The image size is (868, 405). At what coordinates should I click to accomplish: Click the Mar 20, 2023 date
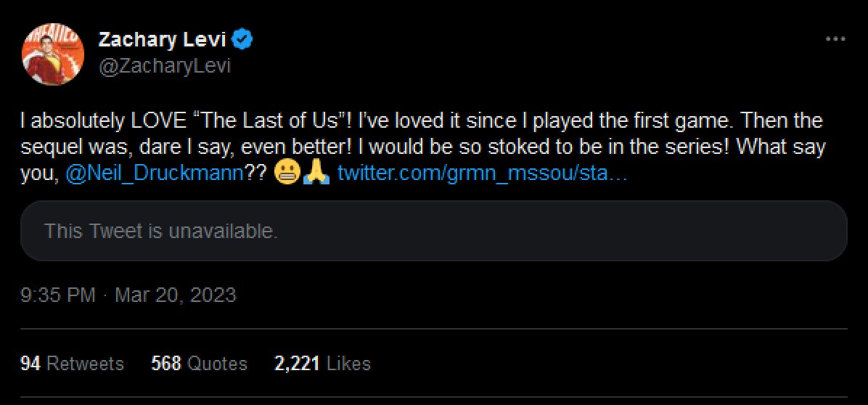click(176, 295)
